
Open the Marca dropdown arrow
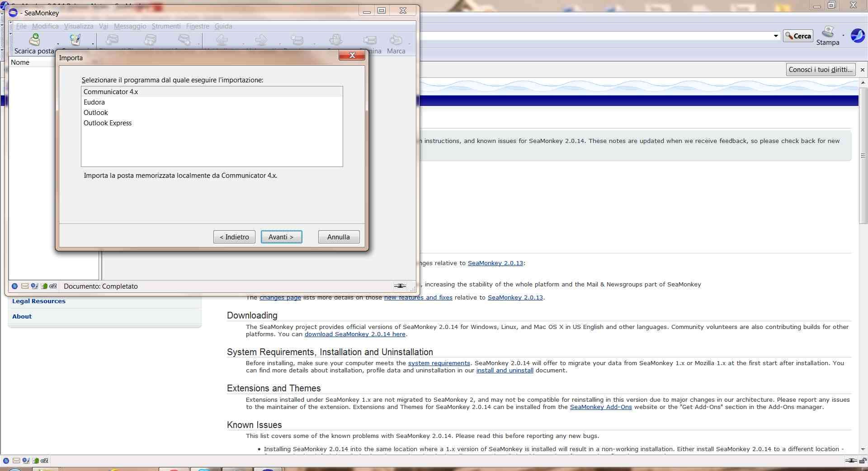[409, 44]
